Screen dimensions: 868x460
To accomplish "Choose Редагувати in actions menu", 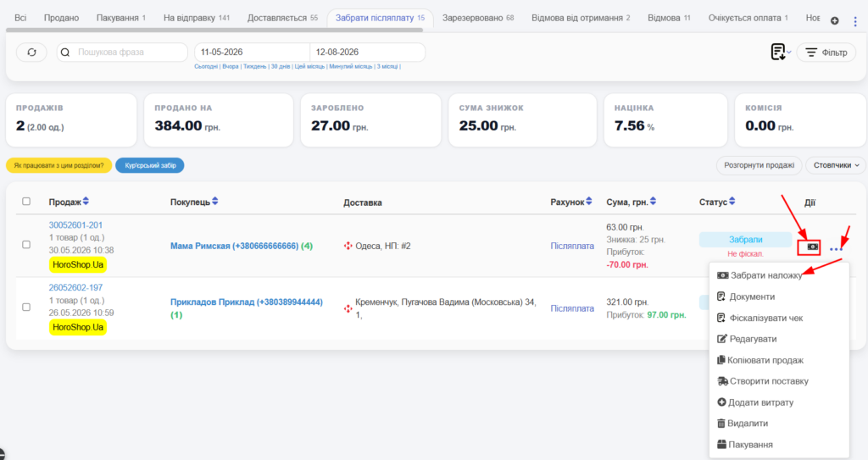I will pos(747,339).
